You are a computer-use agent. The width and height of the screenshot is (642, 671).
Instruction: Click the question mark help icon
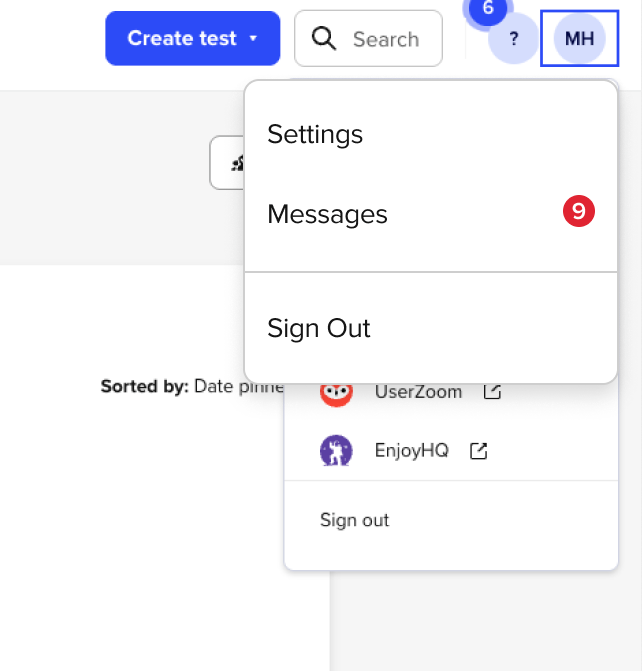(514, 39)
